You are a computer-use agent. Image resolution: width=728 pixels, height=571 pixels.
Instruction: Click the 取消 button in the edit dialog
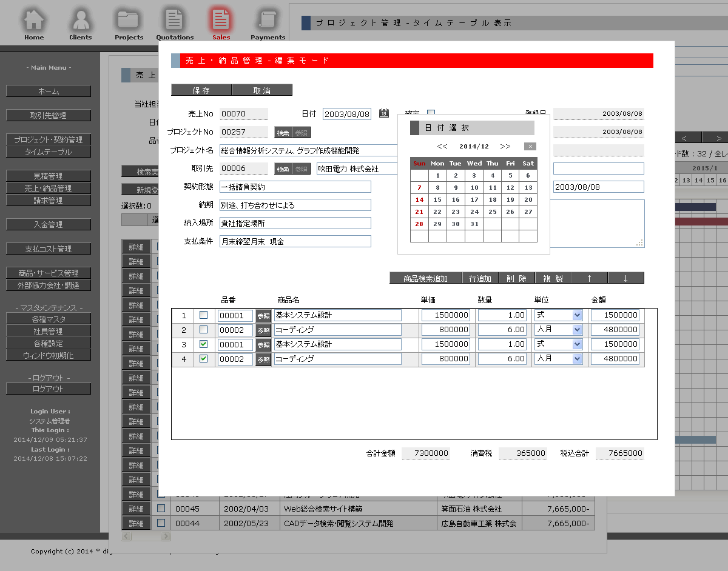pos(262,90)
